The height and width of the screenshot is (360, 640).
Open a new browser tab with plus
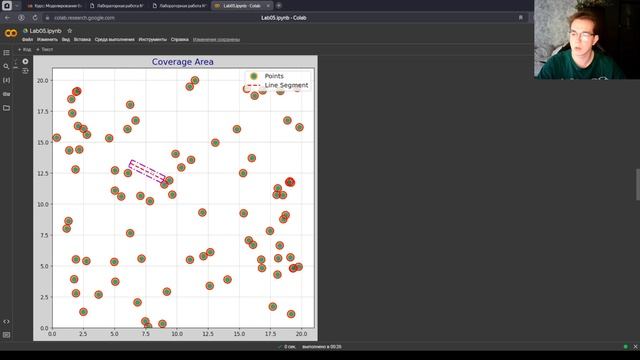point(279,6)
